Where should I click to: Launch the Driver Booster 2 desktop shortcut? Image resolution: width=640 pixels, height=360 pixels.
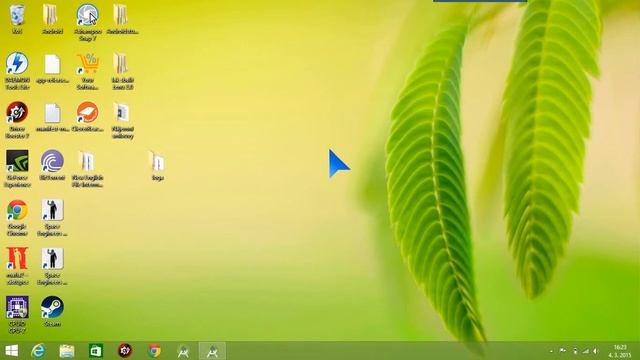pyautogui.click(x=17, y=113)
